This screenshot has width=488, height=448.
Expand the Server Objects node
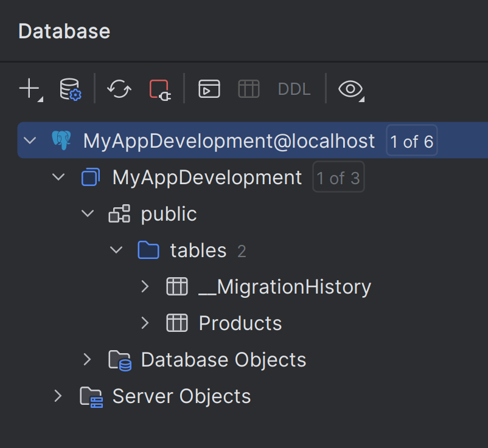[58, 396]
